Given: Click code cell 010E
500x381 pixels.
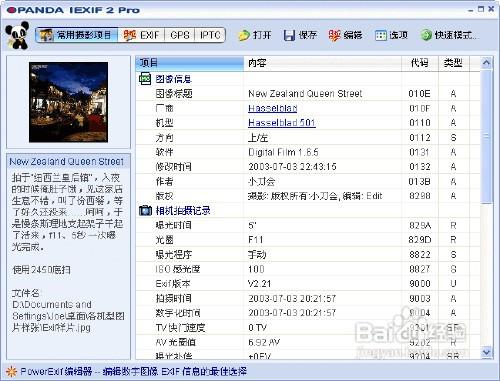Looking at the screenshot, I should click(420, 94).
